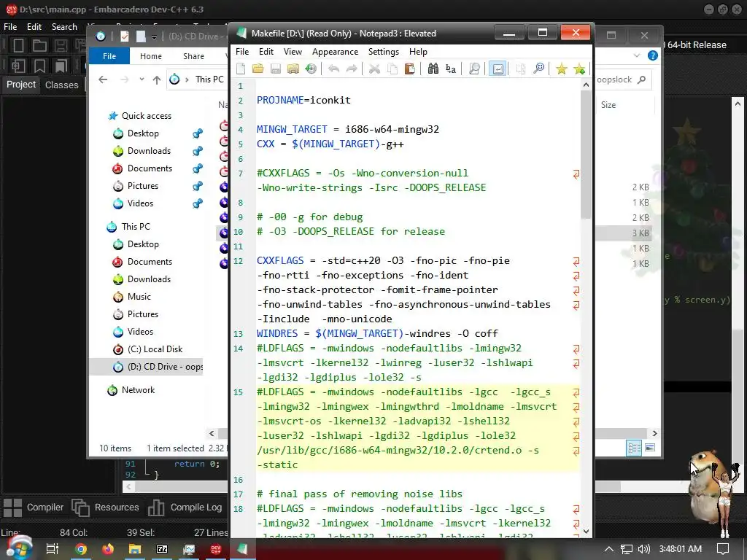Click Explorer horizontal scrollbar right arrow

pos(654,433)
